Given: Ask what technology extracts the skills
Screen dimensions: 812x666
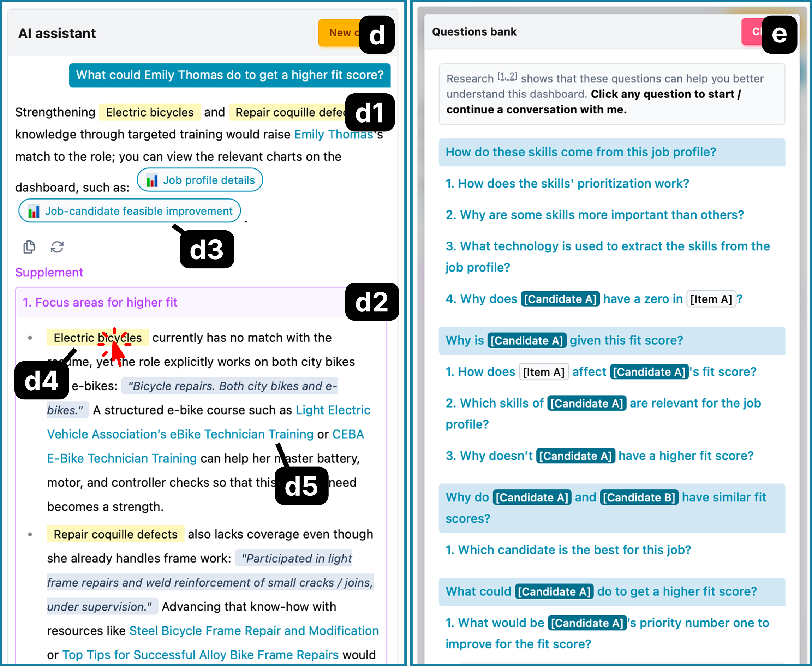Looking at the screenshot, I should tap(608, 257).
